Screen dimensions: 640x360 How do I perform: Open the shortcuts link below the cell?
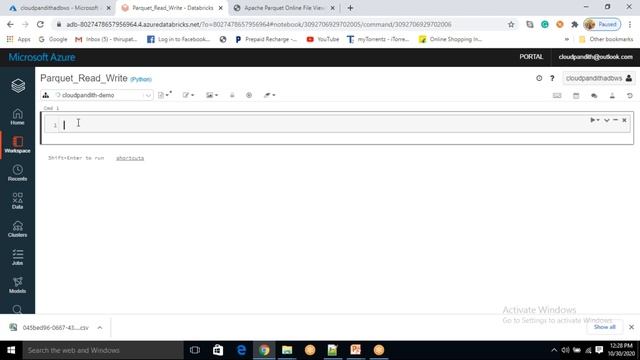tap(130, 158)
